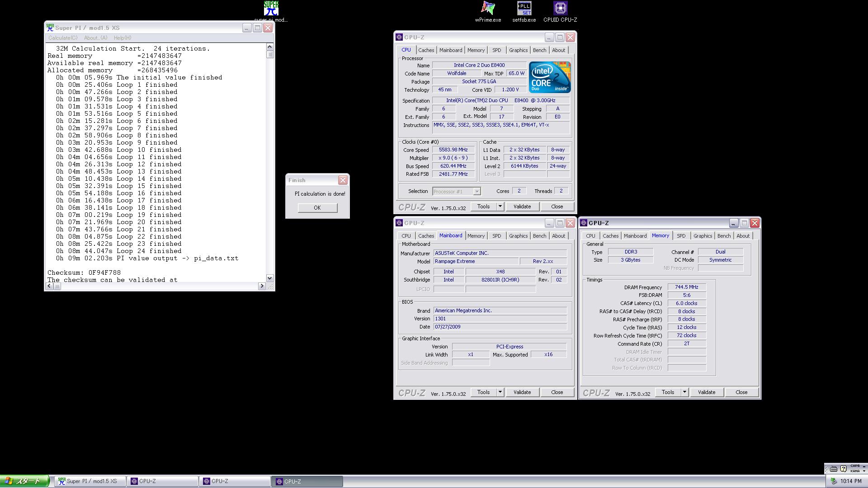The height and width of the screenshot is (488, 868).
Task: Click Validate in the top CPU-Z window
Action: (522, 206)
